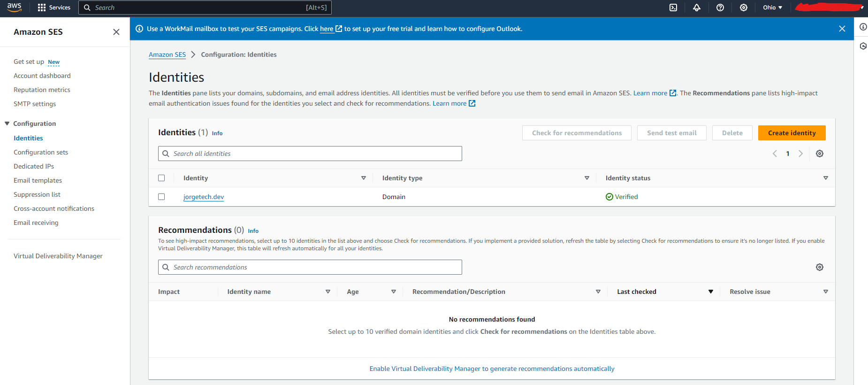868x385 pixels.
Task: Sort by Recommendation/Description column arrow
Action: click(x=598, y=292)
